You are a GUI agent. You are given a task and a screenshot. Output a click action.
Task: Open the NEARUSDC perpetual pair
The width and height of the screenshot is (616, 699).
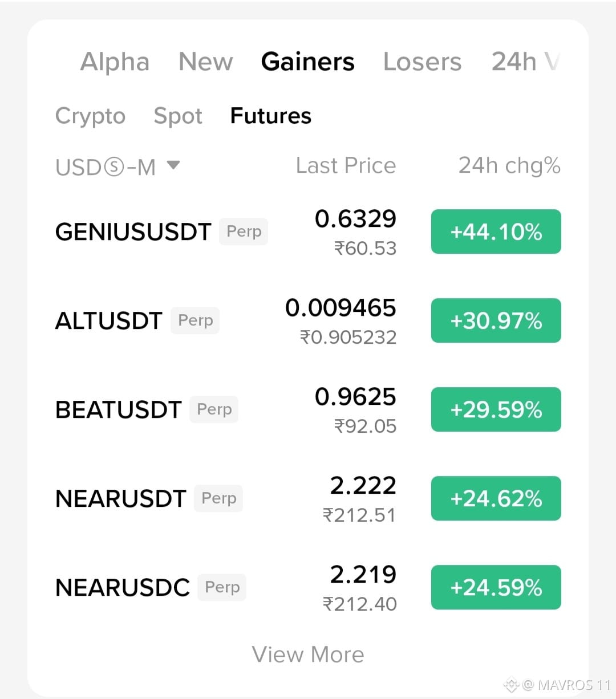coord(308,588)
